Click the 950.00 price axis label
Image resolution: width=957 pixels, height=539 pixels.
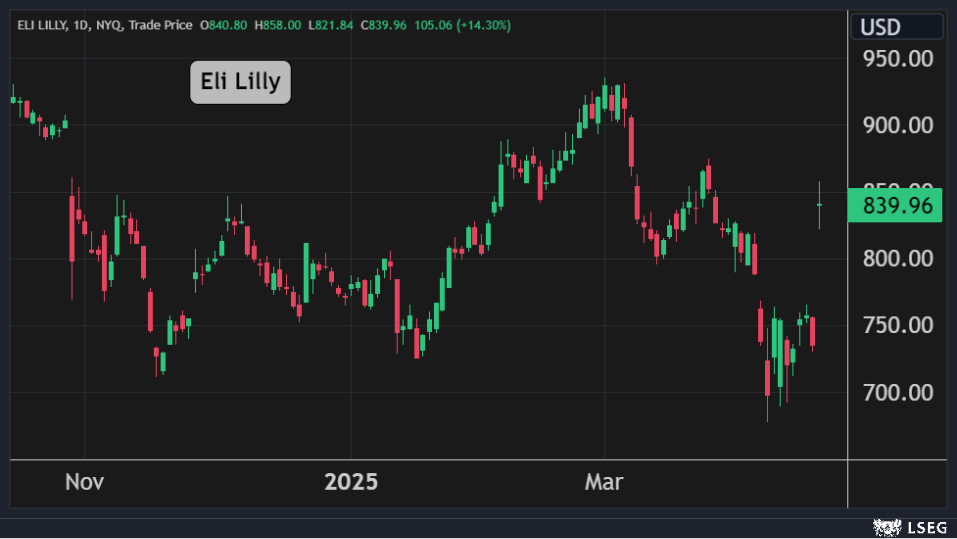click(x=898, y=59)
